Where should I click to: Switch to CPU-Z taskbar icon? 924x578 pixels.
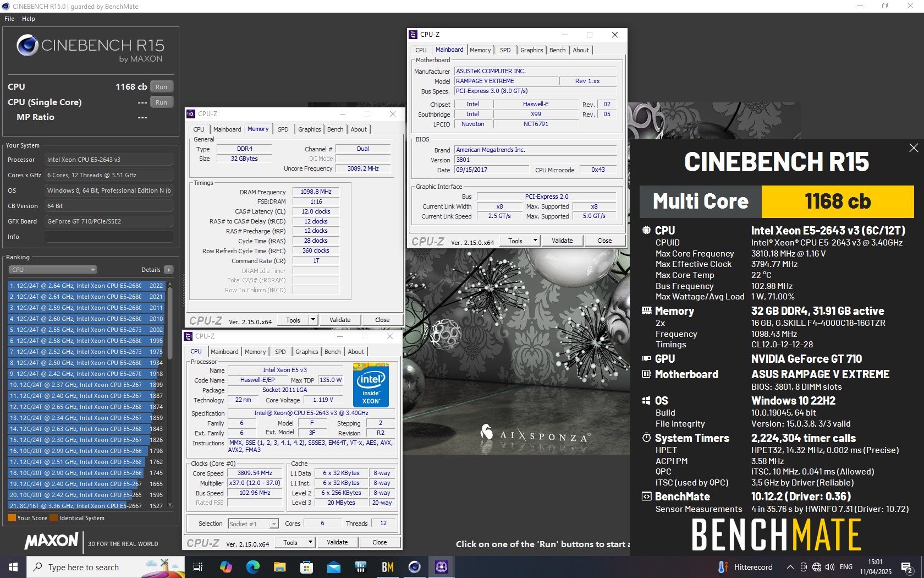(x=442, y=567)
